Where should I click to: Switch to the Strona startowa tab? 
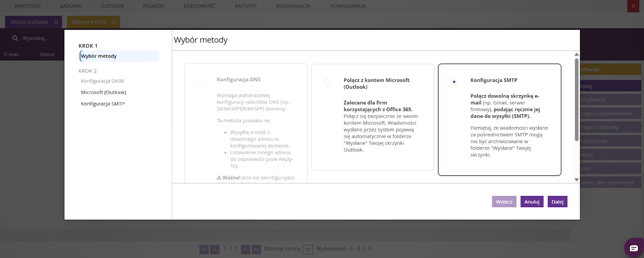pyautogui.click(x=29, y=22)
